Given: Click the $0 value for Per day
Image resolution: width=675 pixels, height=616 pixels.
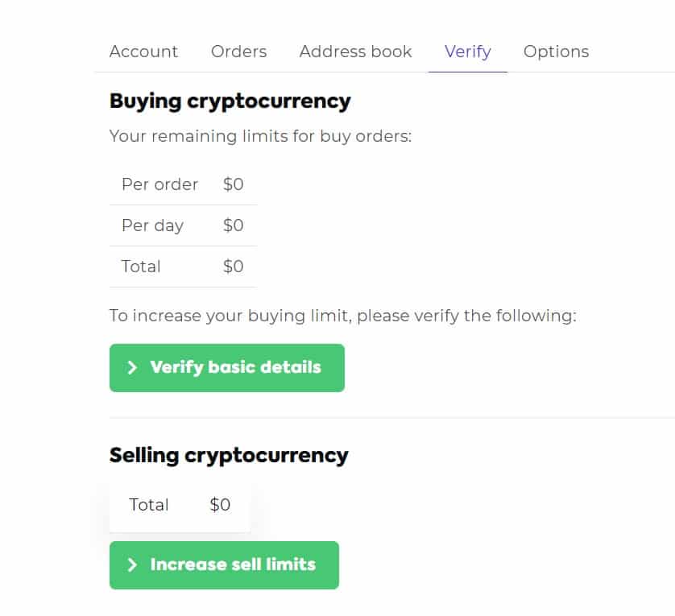Looking at the screenshot, I should (x=233, y=225).
